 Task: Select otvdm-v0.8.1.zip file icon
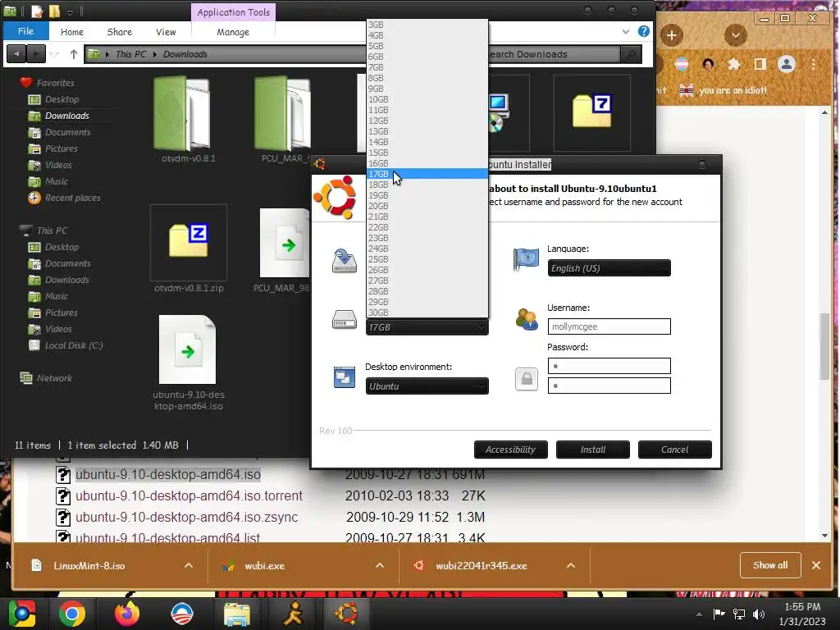189,243
